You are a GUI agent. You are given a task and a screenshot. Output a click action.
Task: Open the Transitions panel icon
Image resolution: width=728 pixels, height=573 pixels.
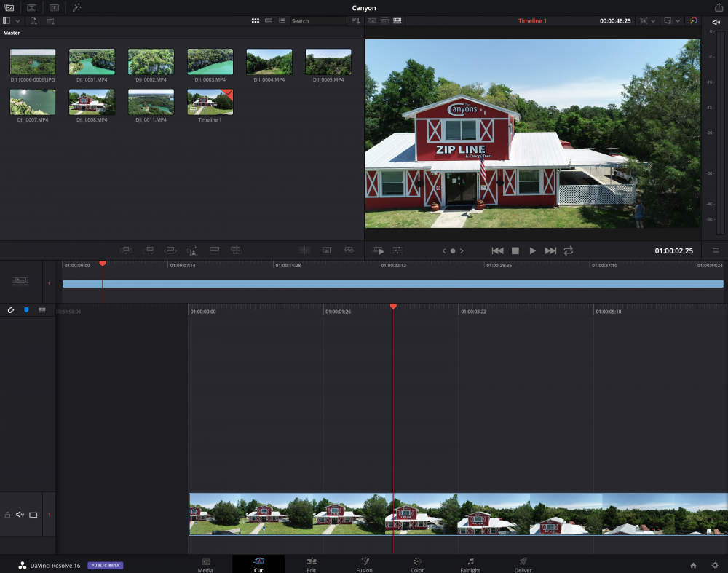click(32, 7)
